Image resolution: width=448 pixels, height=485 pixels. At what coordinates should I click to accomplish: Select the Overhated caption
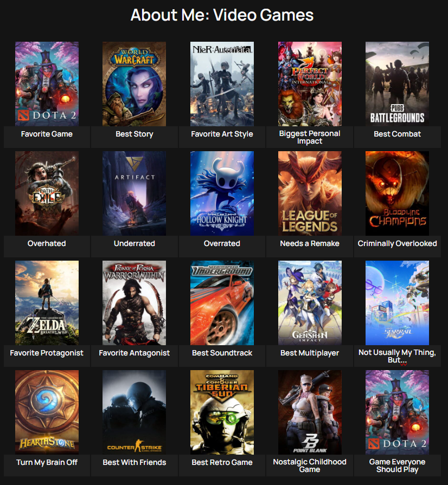(47, 243)
